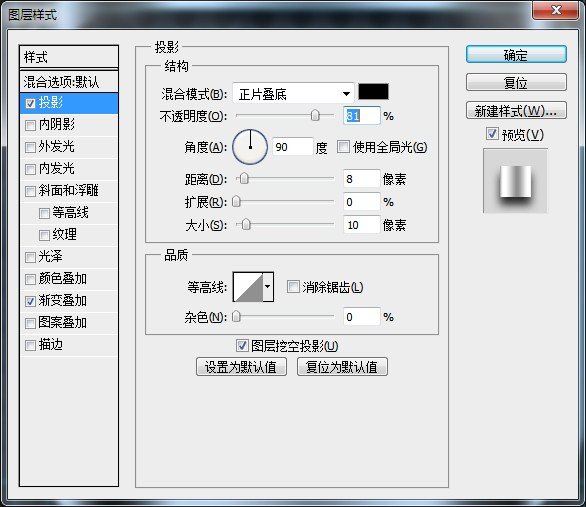Click the 大小 slider handle
Viewport: 586px width, 507px height.
(x=246, y=225)
